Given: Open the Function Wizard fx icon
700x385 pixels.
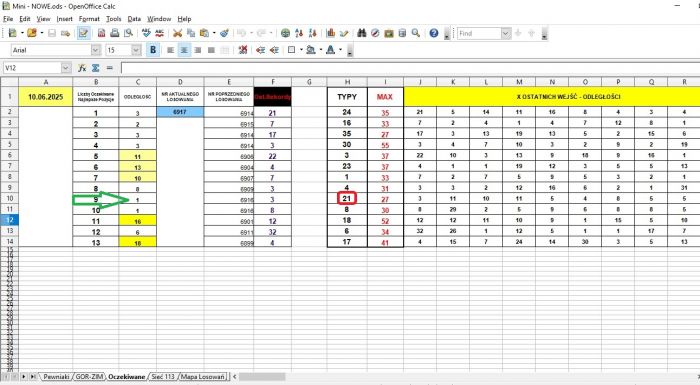Looking at the screenshot, I should pyautogui.click(x=82, y=68).
